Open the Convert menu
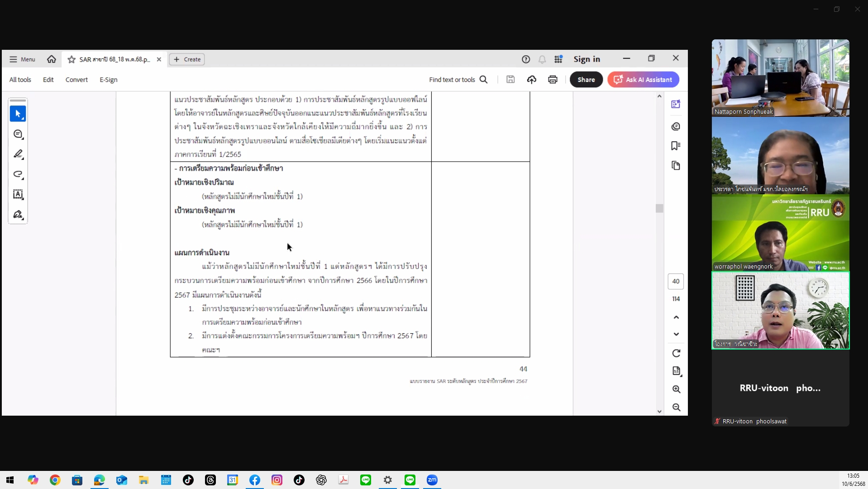The height and width of the screenshot is (489, 868). pos(76,80)
